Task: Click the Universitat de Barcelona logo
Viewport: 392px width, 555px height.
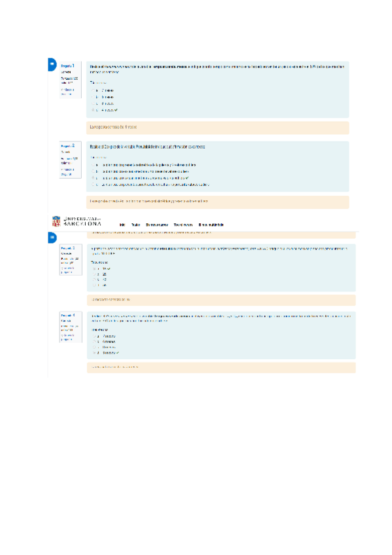Action: click(x=77, y=221)
